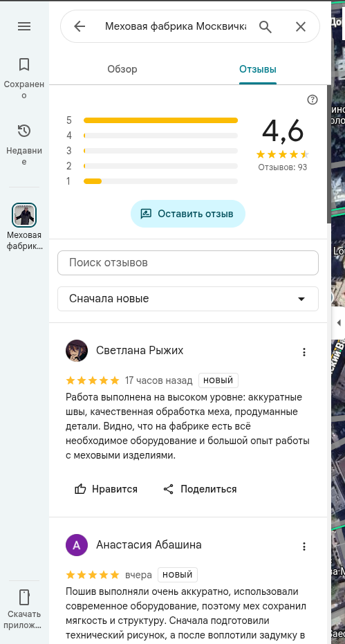Focus the Поиск отзывов field
The width and height of the screenshot is (345, 644).
click(x=187, y=263)
